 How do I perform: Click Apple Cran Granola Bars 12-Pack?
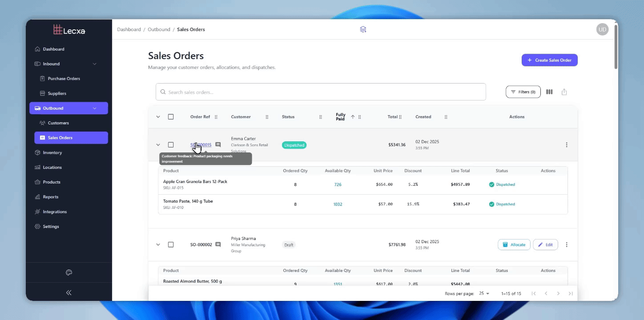(x=195, y=181)
